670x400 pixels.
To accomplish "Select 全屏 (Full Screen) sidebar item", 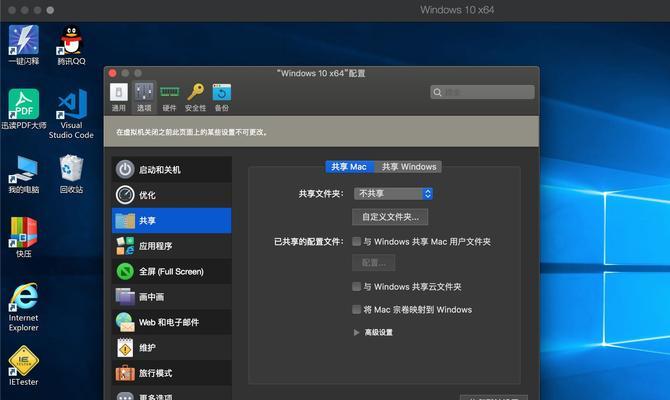I will tap(172, 271).
